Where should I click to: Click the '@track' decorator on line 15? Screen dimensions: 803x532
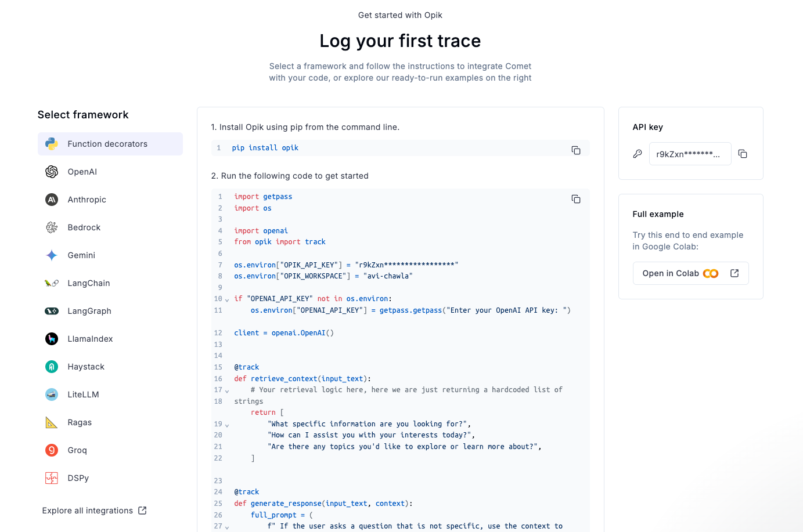tap(247, 367)
